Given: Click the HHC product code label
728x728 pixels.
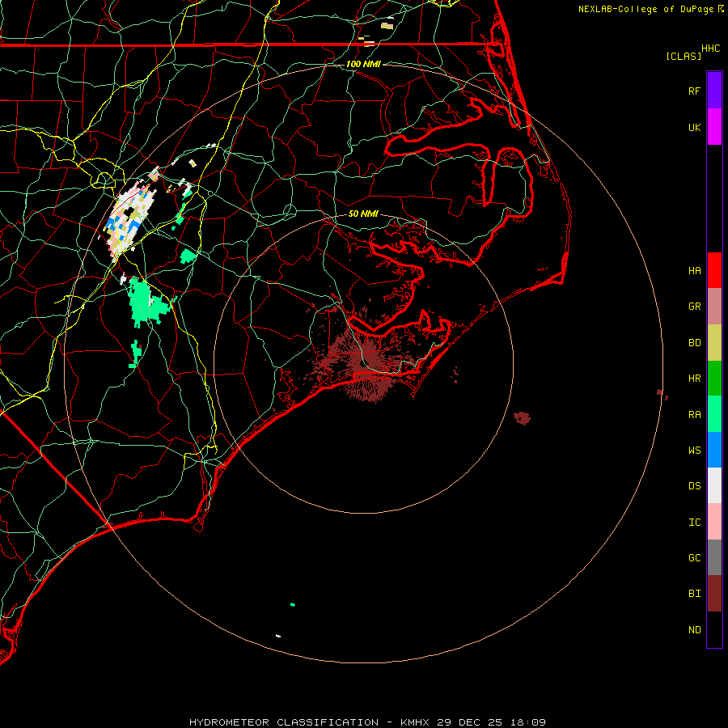Looking at the screenshot, I should coord(710,49).
